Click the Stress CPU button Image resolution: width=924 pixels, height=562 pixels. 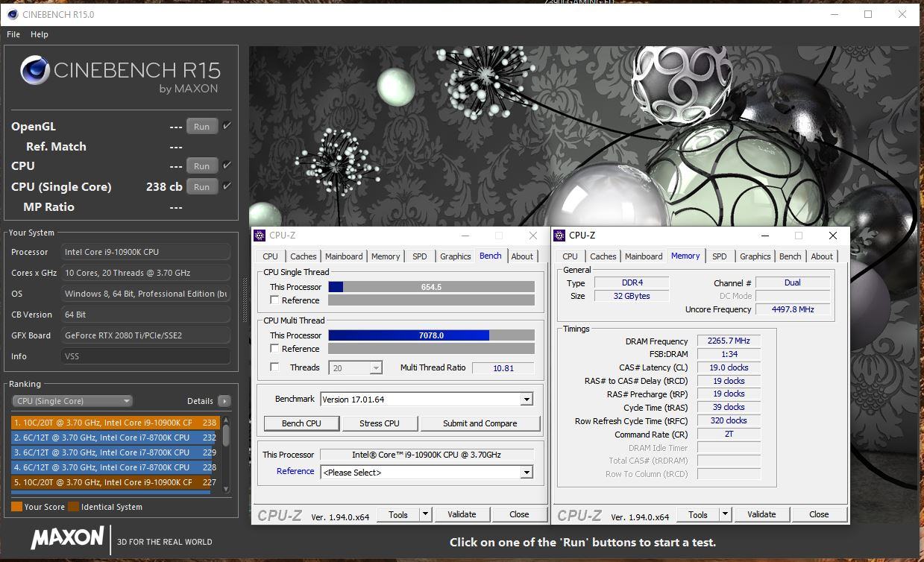[x=380, y=423]
